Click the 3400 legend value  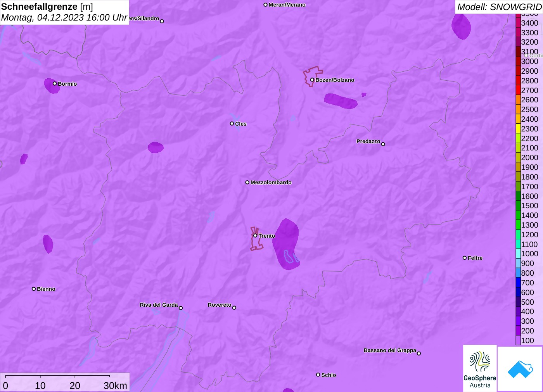[529, 23]
